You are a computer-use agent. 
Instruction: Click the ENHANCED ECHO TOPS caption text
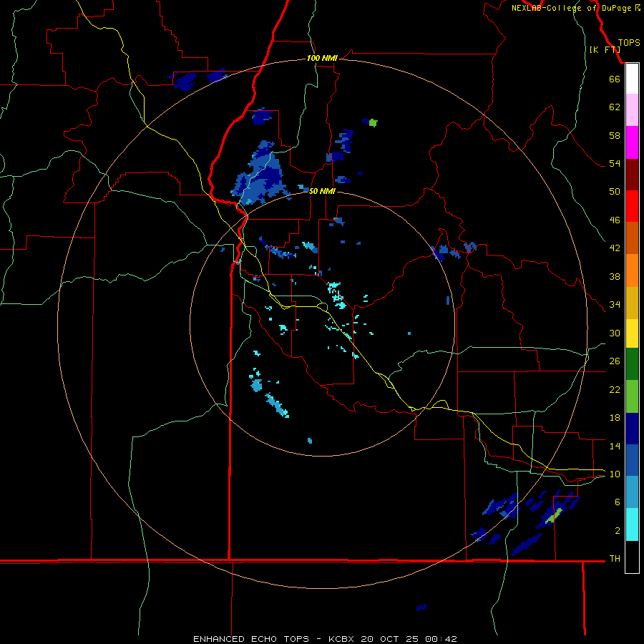click(251, 639)
